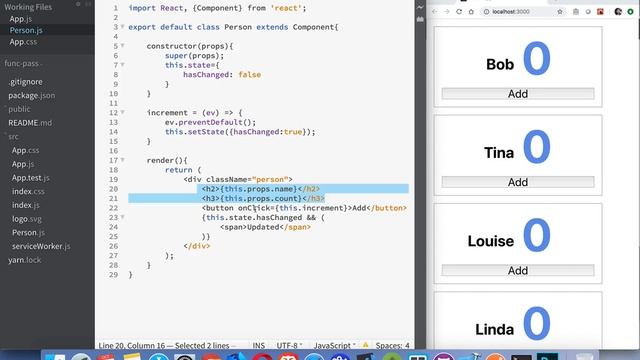The height and width of the screenshot is (360, 640).
Task: Open the yellow Notes app in dock
Action: click(132, 356)
